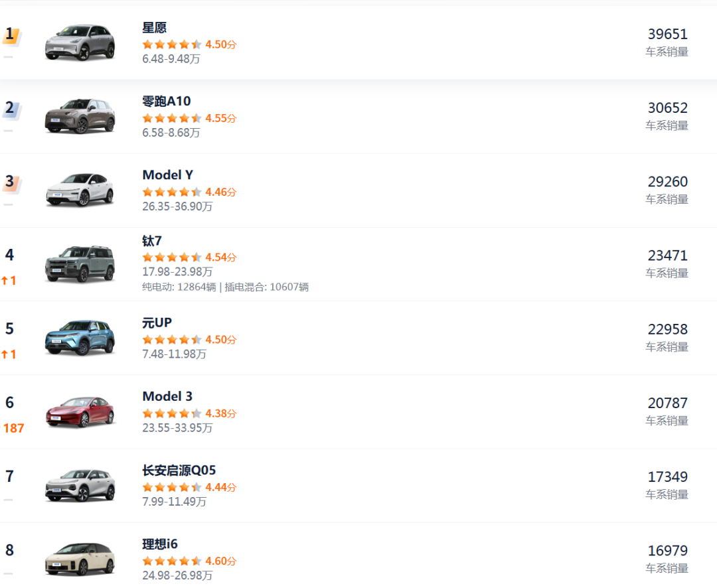
Task: Click the 4.44分 score
Action: coord(221,487)
